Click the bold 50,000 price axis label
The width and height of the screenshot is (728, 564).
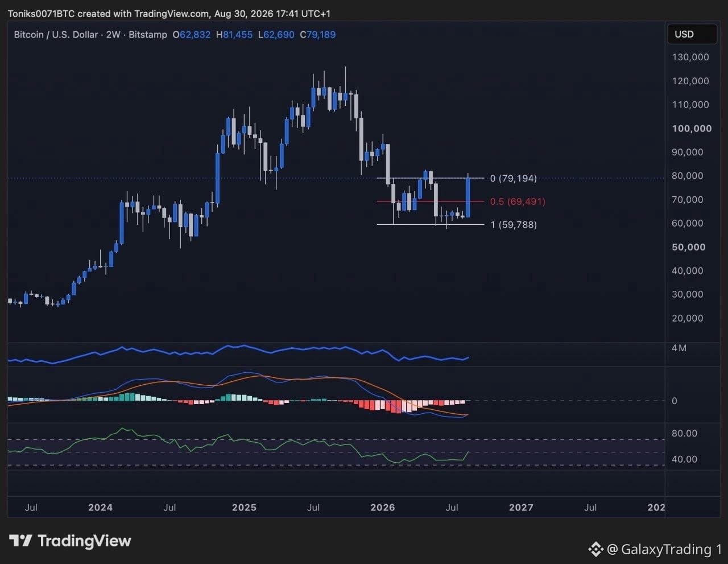(x=688, y=247)
